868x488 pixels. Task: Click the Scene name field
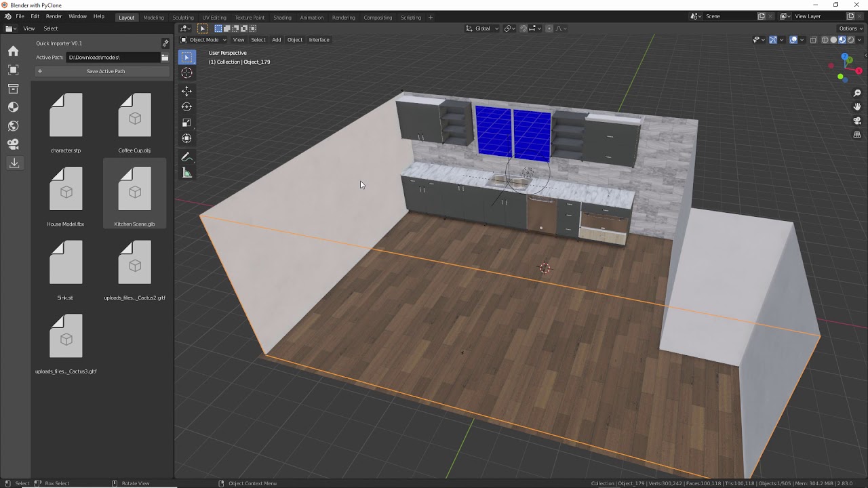(x=729, y=16)
